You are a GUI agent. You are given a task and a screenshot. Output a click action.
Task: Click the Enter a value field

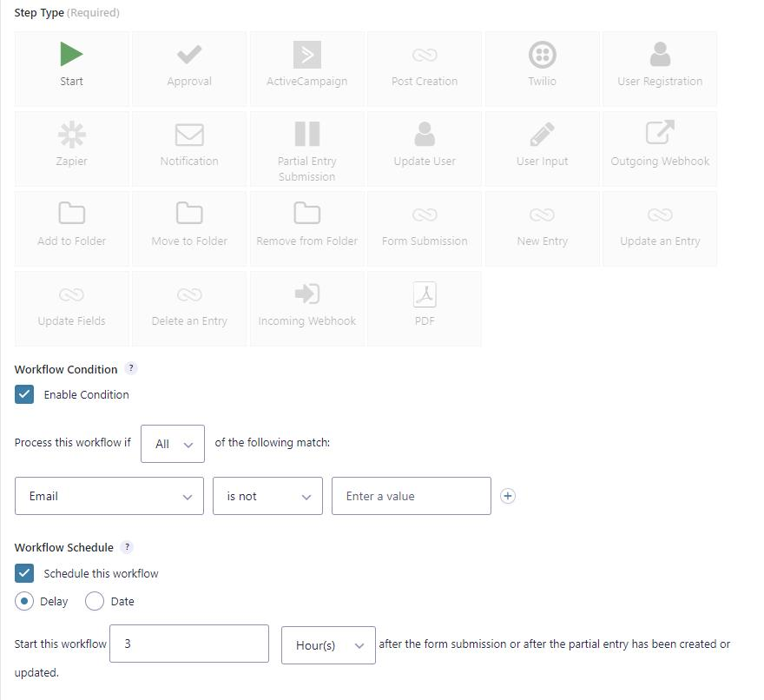[x=412, y=496]
